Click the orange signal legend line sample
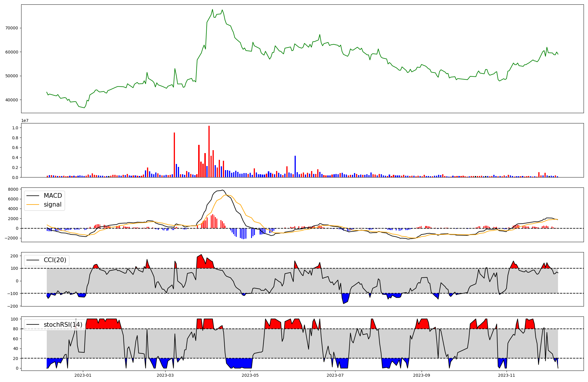588x382 pixels. point(33,205)
